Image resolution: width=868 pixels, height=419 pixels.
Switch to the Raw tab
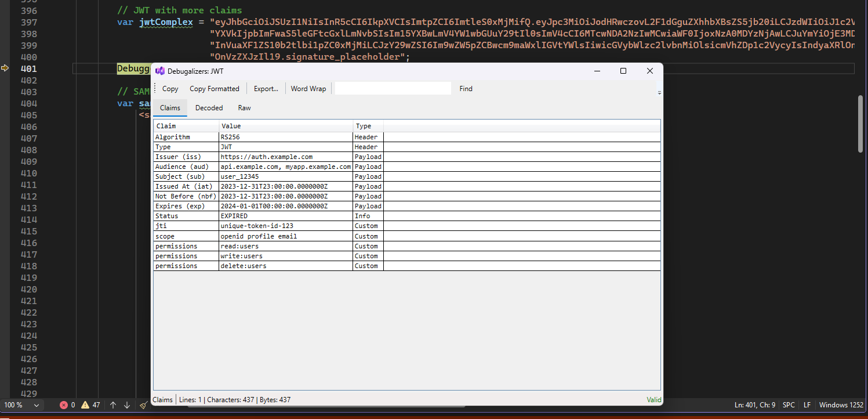pyautogui.click(x=244, y=108)
